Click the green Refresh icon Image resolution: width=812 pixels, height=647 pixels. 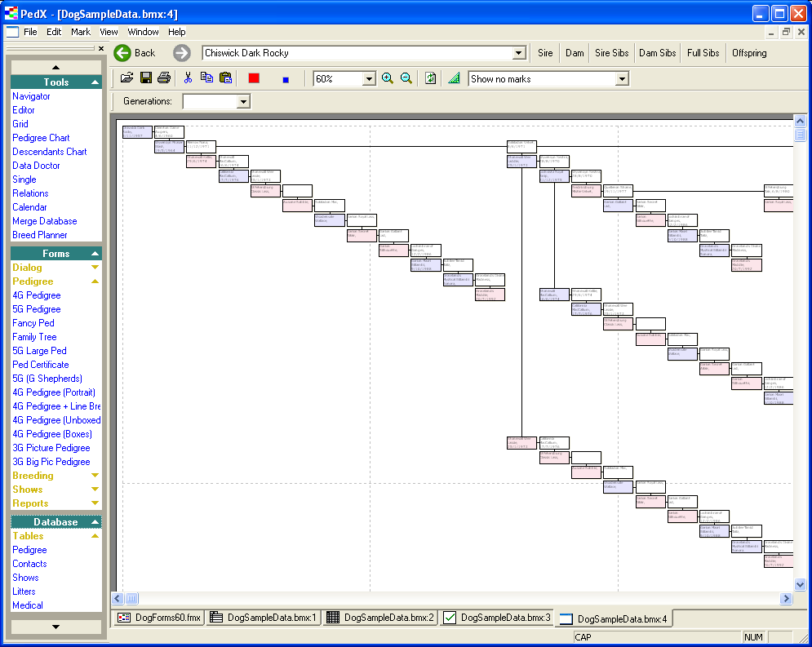coord(430,78)
